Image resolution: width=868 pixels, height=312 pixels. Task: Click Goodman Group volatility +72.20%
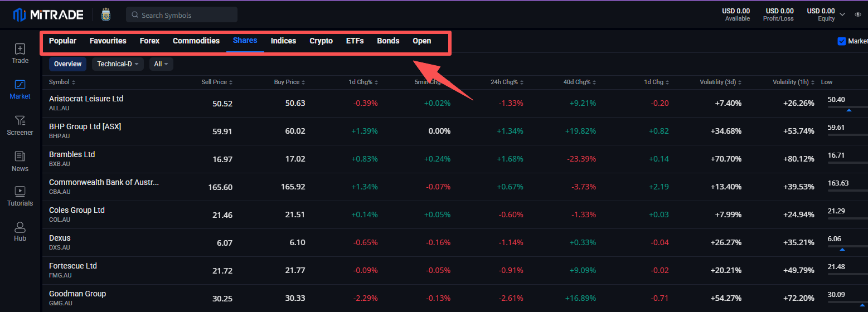point(798,298)
